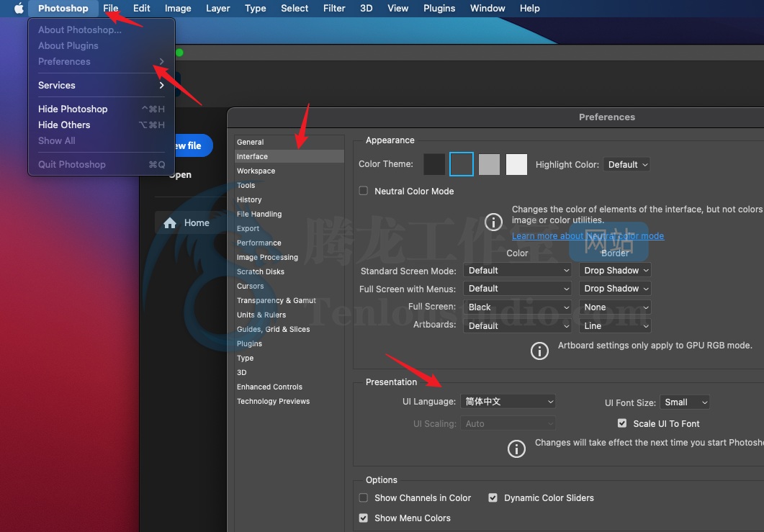Viewport: 764px width, 532px height.
Task: Uncheck Show Menu Colors
Action: point(364,518)
